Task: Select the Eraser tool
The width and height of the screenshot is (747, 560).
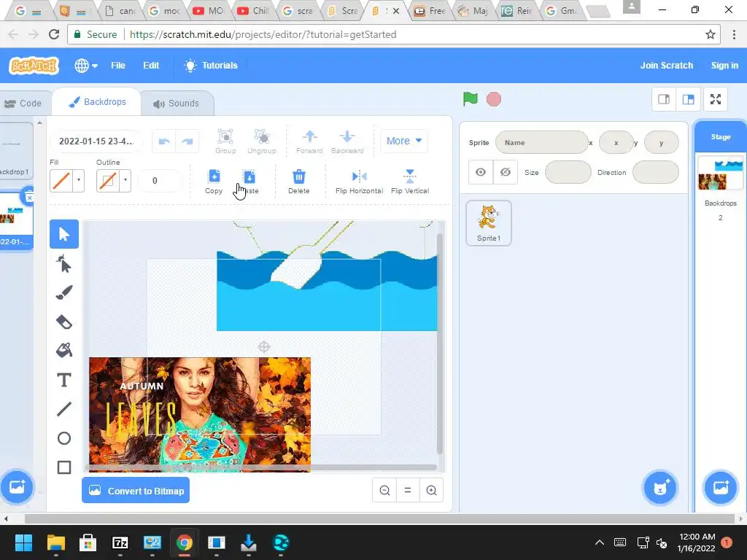Action: [64, 322]
